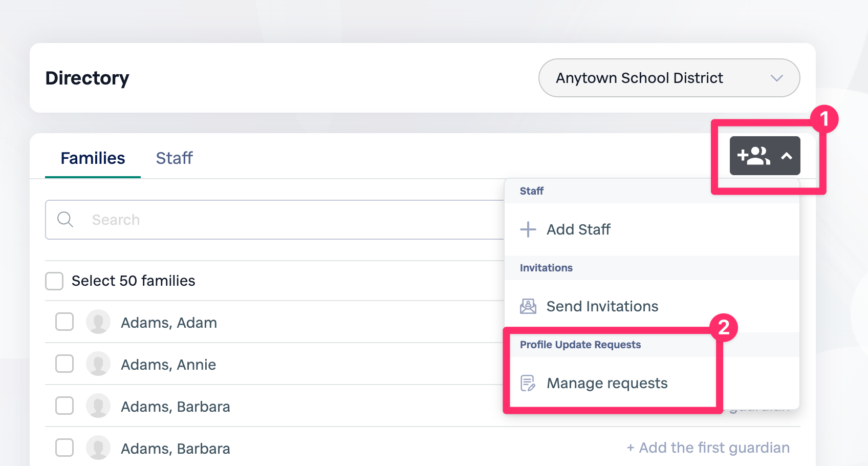Switch to the Staff tab
This screenshot has width=868, height=466.
coord(174,158)
